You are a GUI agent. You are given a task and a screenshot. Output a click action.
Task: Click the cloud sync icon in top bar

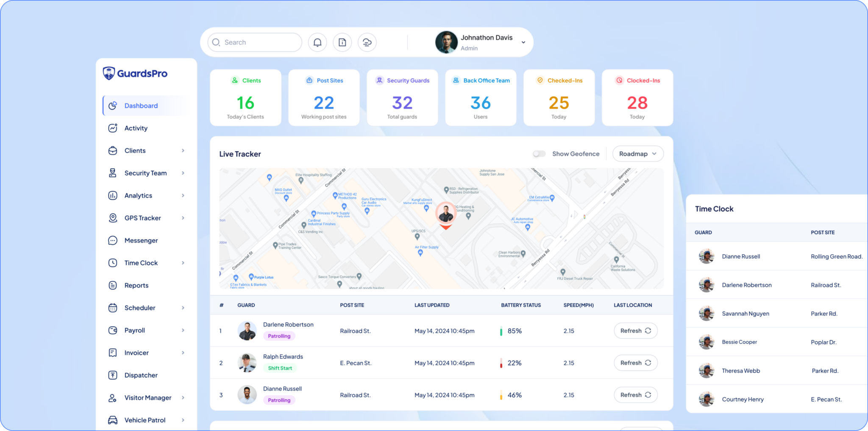367,42
